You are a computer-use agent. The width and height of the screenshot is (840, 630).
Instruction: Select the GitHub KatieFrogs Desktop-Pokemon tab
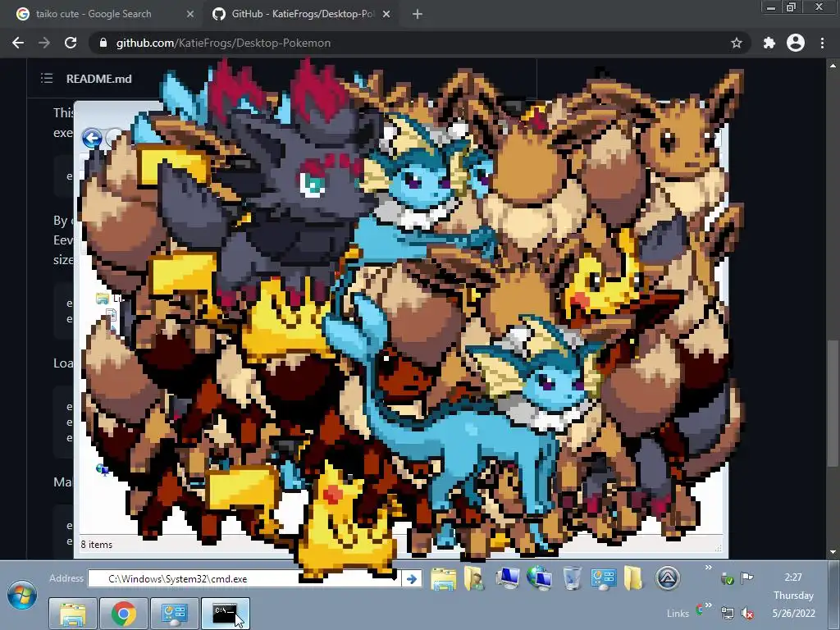click(302, 14)
